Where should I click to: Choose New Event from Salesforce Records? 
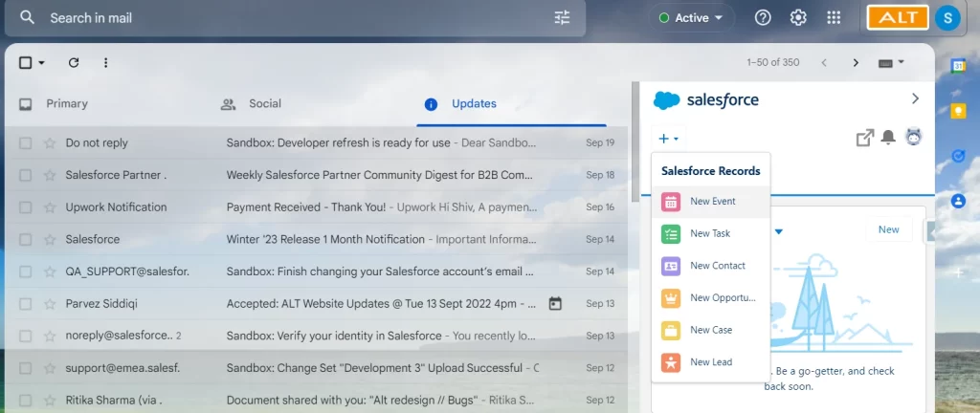pos(711,202)
